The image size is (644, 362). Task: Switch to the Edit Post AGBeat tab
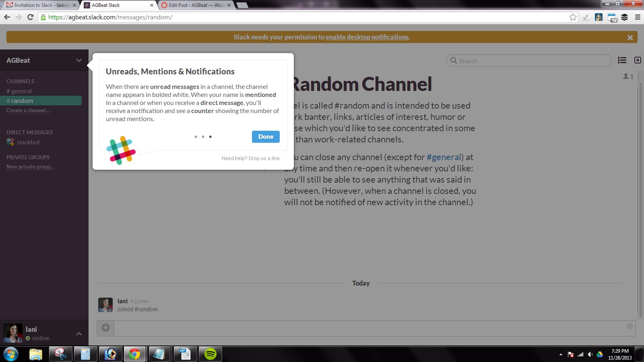(196, 5)
